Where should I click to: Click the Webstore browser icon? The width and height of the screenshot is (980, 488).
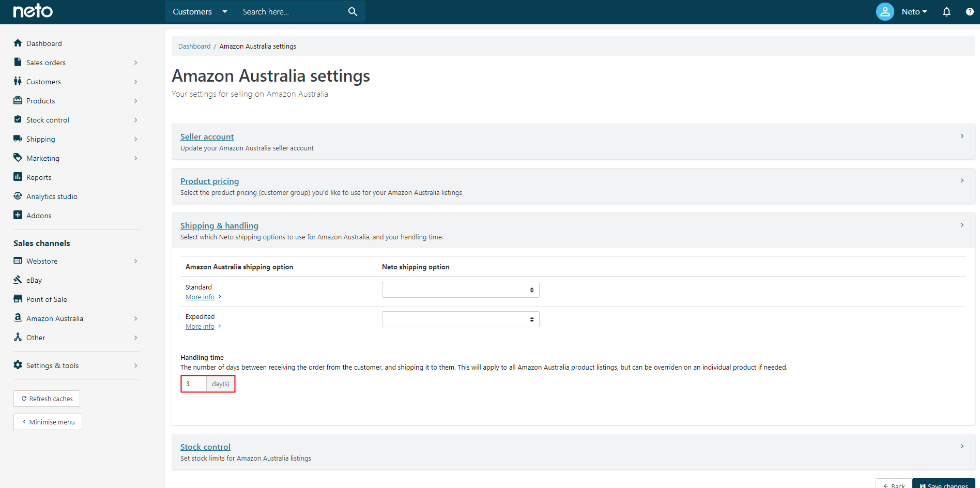18,261
